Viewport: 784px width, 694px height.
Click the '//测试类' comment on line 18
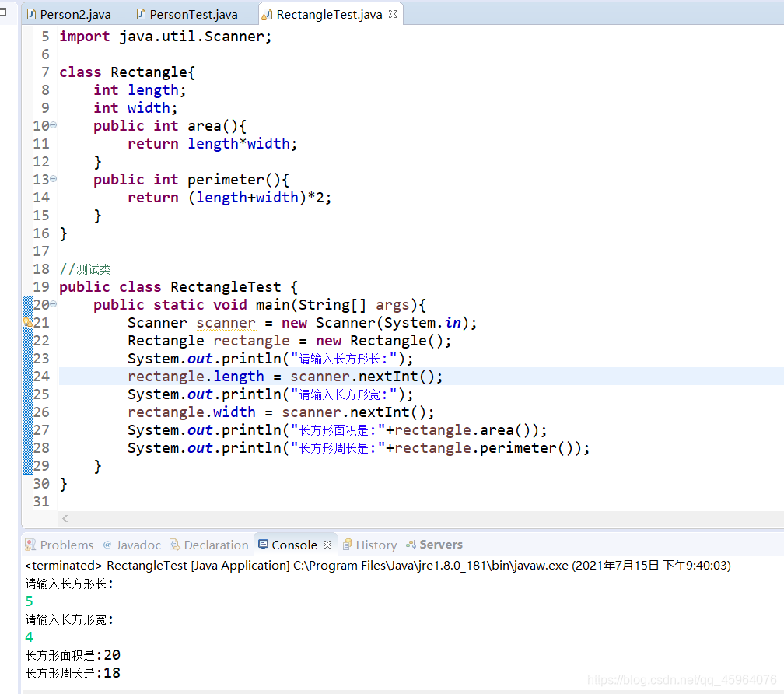[x=85, y=269]
